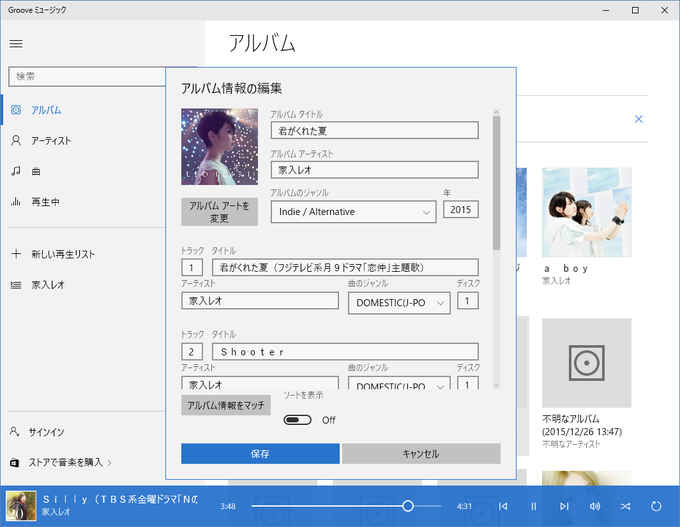
Task: Click the playlist icon beside 家入レオ
Action: [x=16, y=285]
